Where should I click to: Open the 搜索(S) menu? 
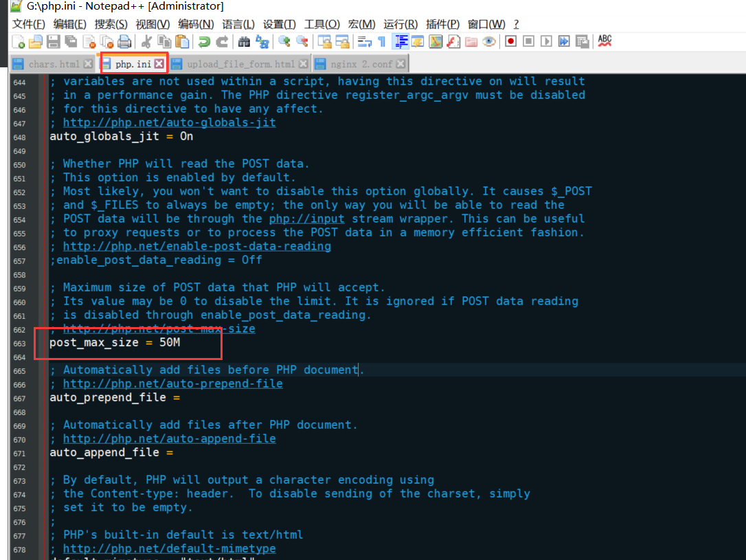pos(111,24)
